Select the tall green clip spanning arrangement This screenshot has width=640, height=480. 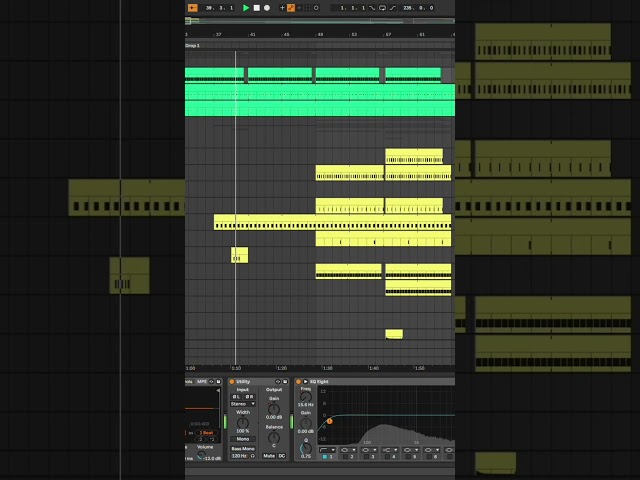(x=320, y=100)
